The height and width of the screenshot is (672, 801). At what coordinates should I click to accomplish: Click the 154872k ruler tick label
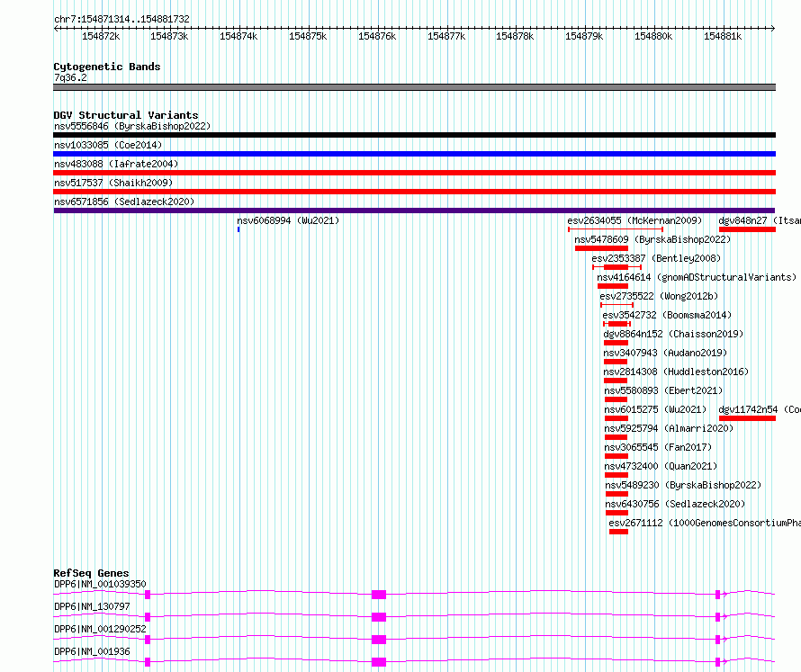(101, 36)
